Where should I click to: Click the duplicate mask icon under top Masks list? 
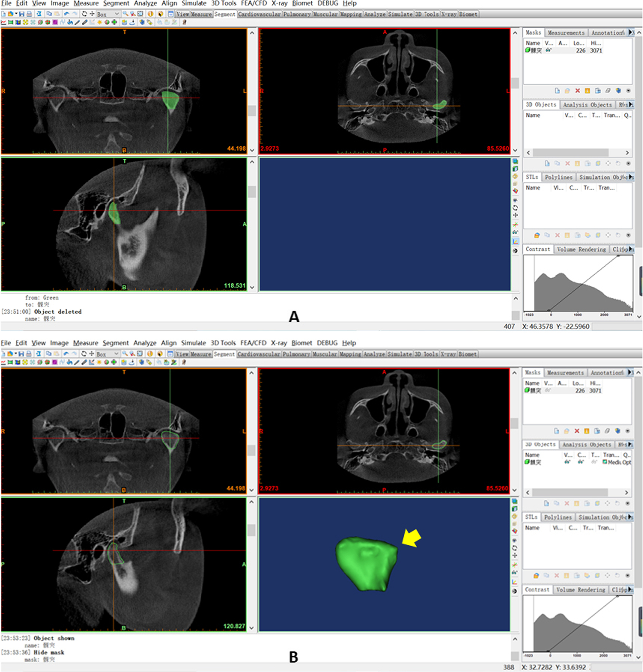click(598, 91)
